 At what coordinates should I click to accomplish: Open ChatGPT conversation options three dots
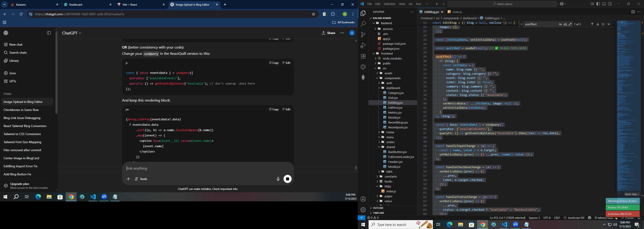click(x=342, y=33)
